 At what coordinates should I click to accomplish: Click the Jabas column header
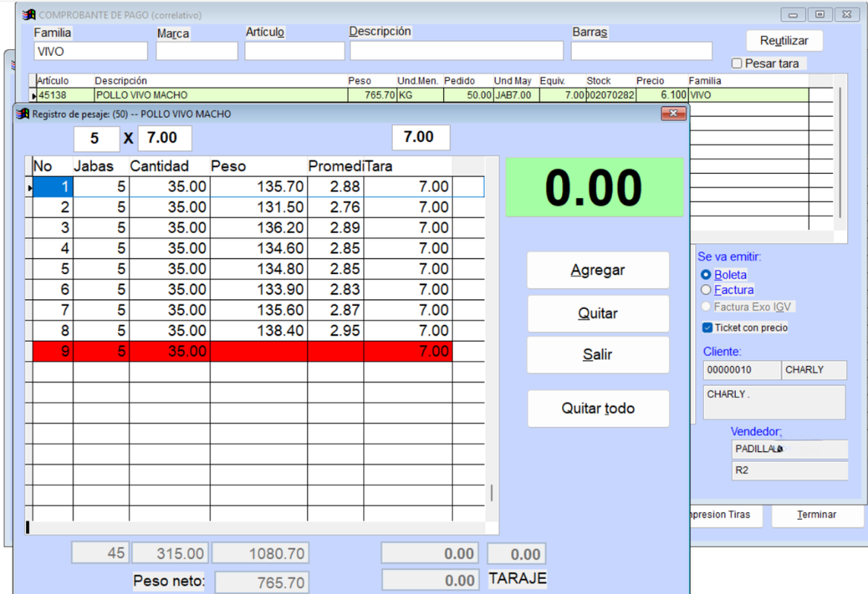tap(101, 166)
